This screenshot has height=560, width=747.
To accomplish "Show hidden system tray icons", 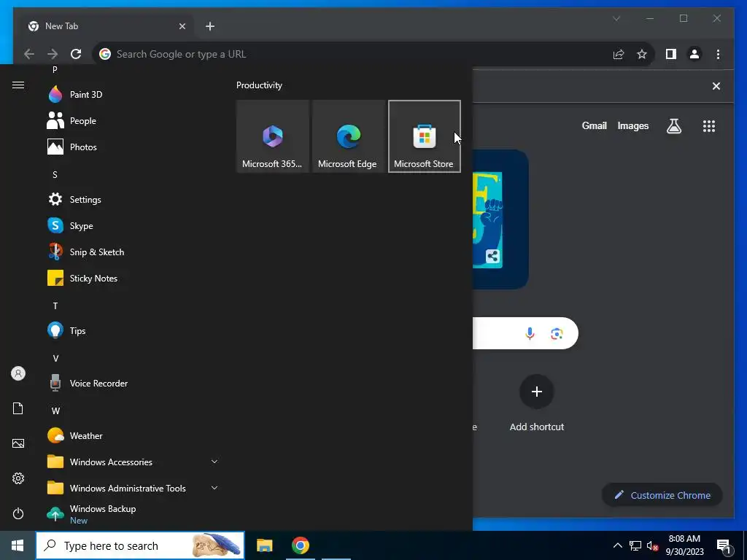I will 617,545.
